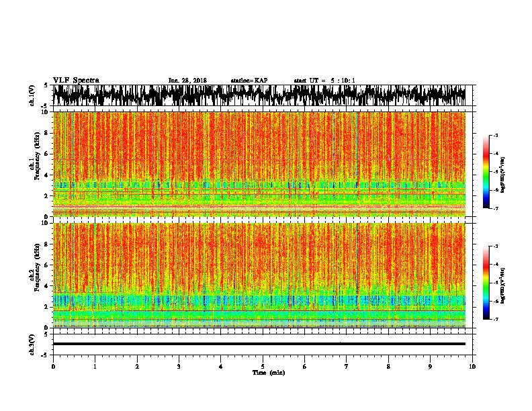Click the 'VLF Spectra' plot title

[x=76, y=81]
